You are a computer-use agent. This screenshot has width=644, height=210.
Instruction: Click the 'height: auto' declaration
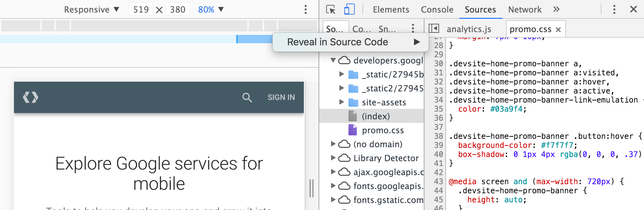click(497, 200)
